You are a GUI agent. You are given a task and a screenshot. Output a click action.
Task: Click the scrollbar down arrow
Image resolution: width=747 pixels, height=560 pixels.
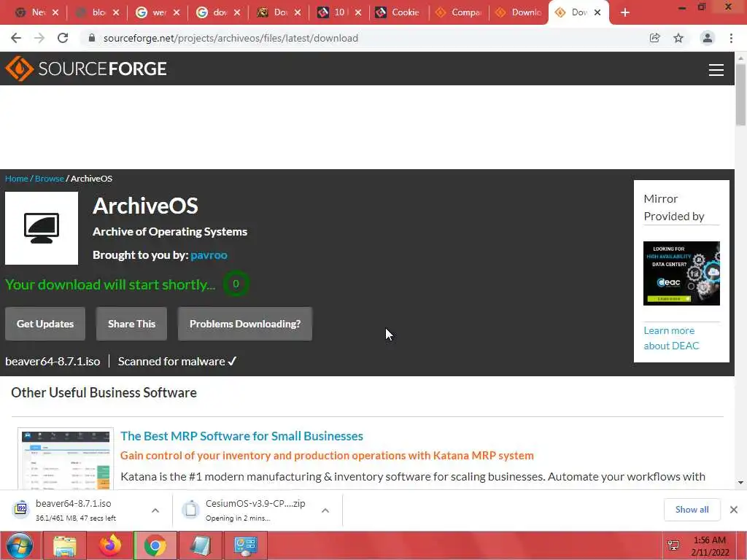[740, 483]
